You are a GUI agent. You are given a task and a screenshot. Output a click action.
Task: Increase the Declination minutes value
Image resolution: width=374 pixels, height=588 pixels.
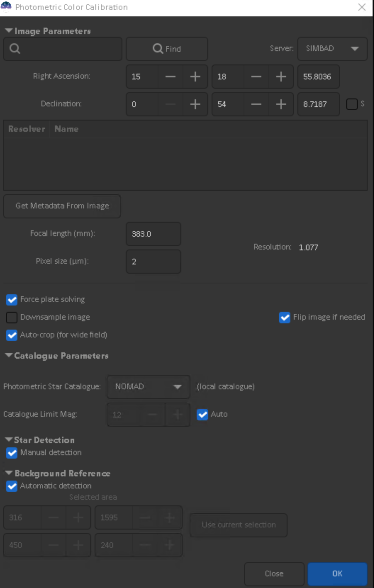click(x=281, y=104)
